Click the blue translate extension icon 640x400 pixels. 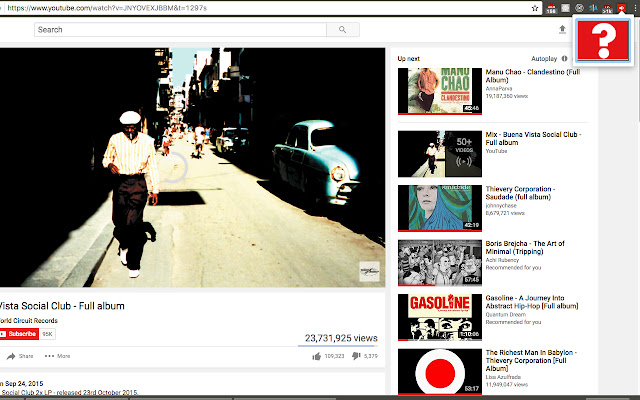point(593,8)
